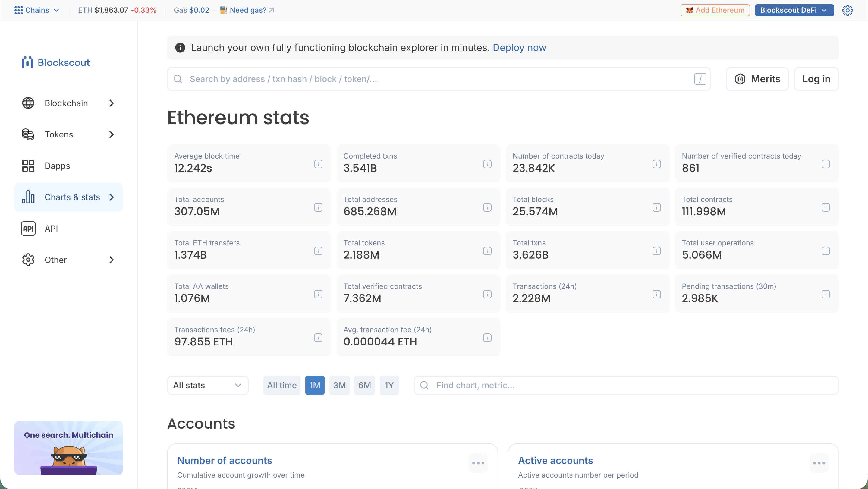Show info for Transactions fees (24h)

click(318, 338)
